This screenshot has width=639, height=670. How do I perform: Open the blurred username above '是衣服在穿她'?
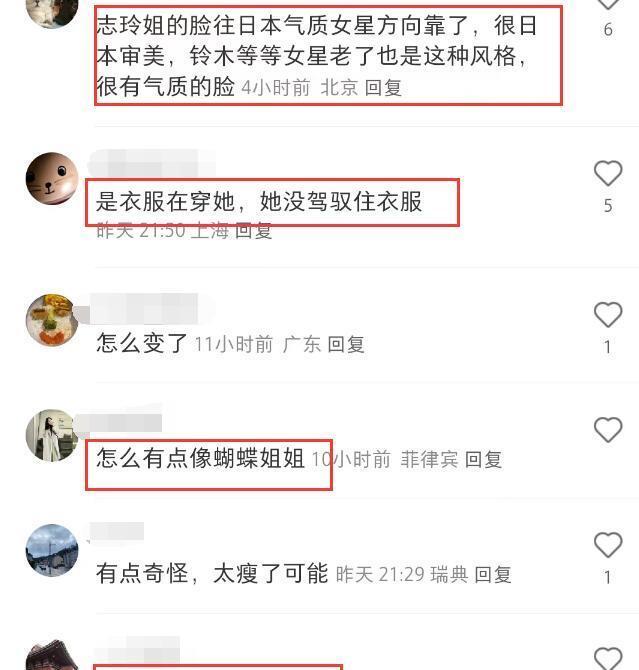coord(151,163)
